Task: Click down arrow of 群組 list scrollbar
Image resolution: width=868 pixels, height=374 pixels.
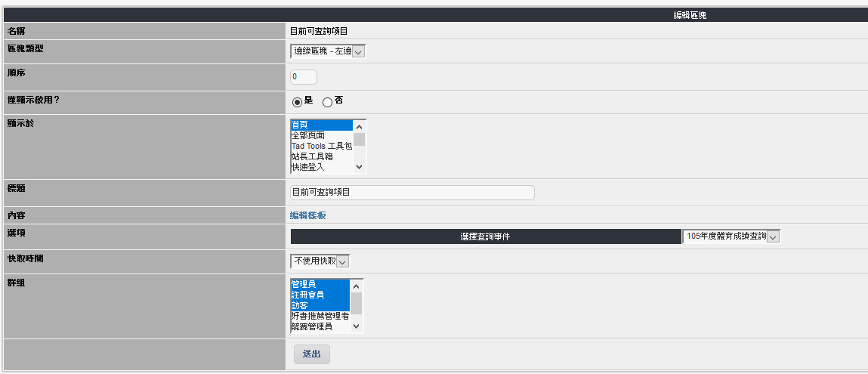Action: 357,326
